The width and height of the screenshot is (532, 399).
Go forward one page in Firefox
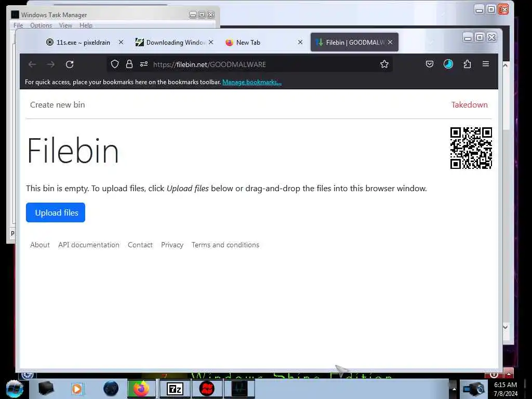pos(51,64)
